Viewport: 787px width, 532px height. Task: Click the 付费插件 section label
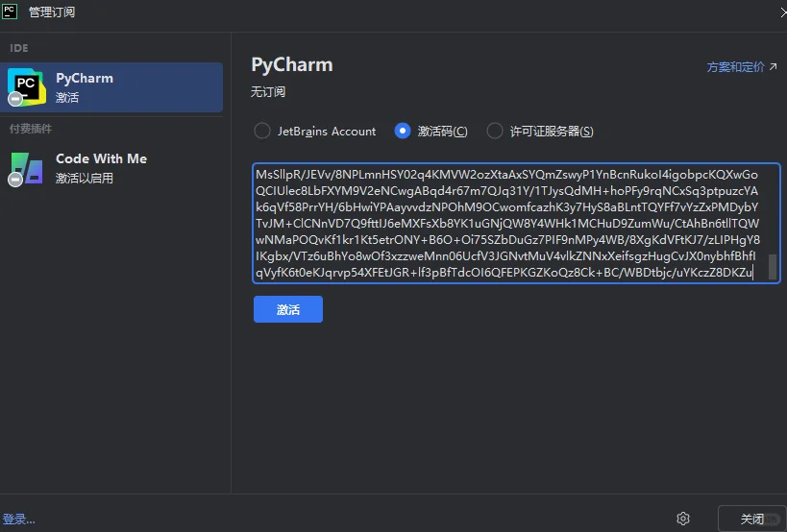coord(31,129)
